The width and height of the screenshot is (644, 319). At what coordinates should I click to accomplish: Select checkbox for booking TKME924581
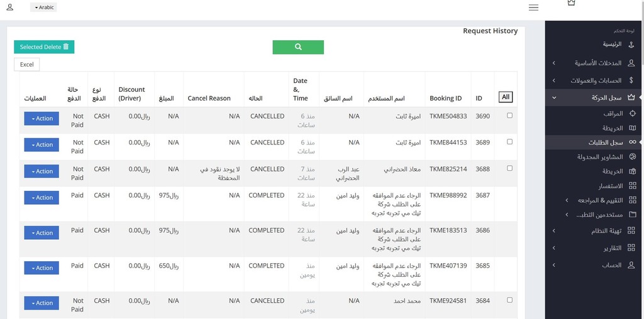click(x=509, y=300)
